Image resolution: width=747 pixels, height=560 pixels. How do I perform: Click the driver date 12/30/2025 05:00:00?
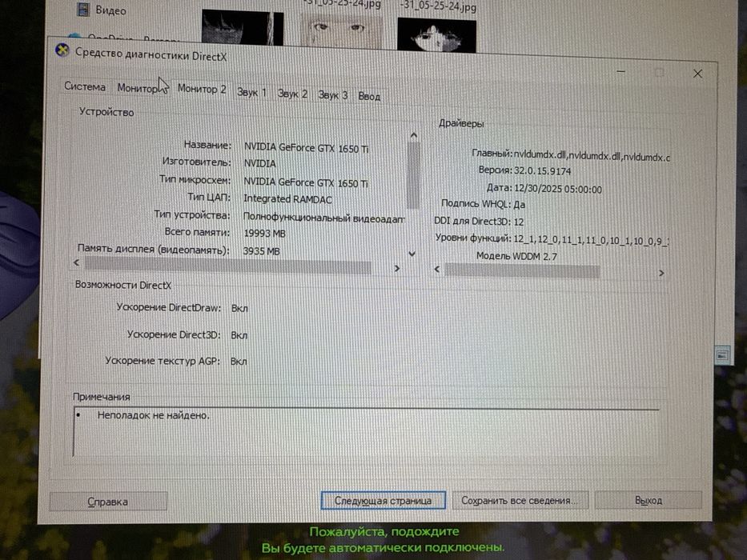tap(557, 189)
